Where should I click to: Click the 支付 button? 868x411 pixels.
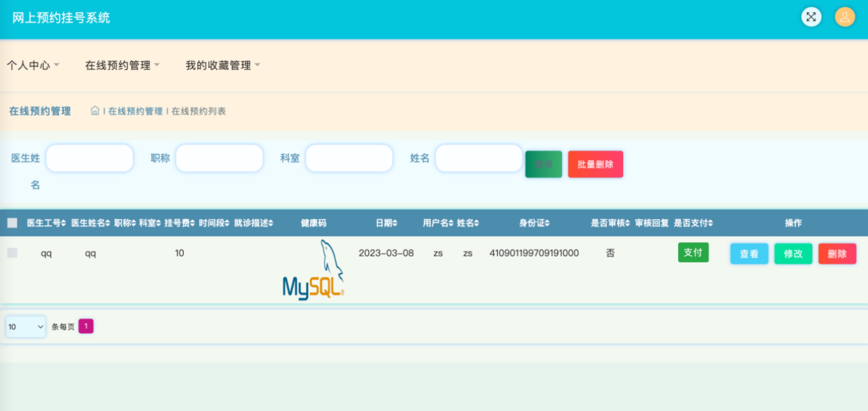click(x=693, y=252)
